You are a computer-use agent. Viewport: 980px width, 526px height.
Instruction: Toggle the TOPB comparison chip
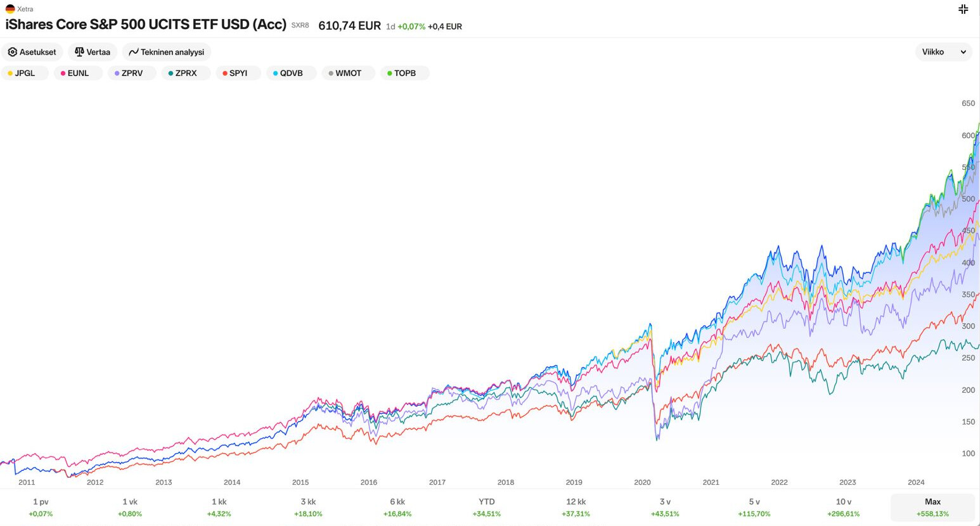pyautogui.click(x=405, y=74)
